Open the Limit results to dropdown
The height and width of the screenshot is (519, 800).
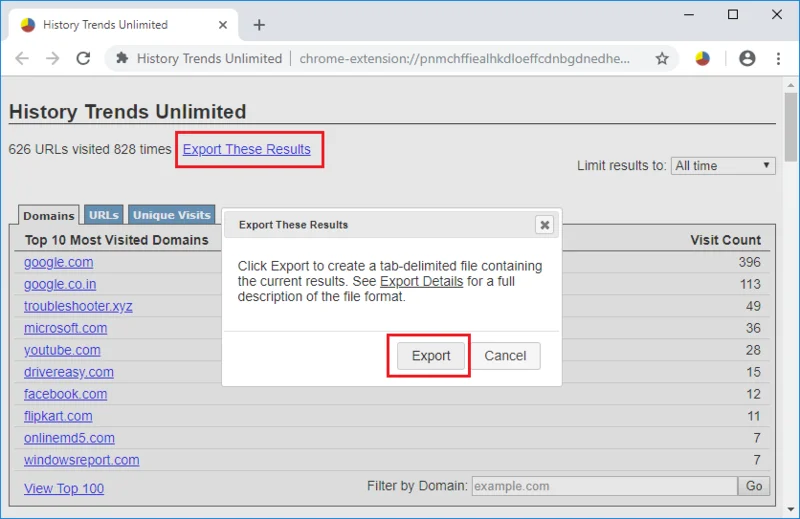[723, 166]
